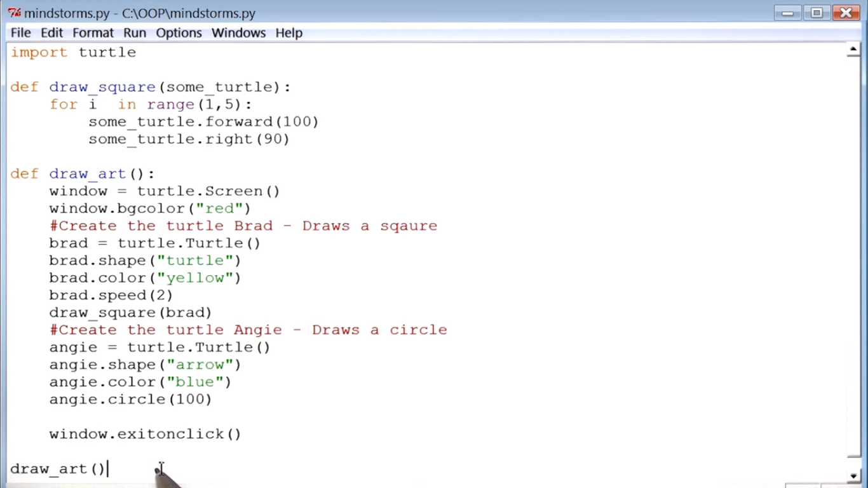Open the Options menu
Screen dimensions: 868x488
[x=179, y=33]
